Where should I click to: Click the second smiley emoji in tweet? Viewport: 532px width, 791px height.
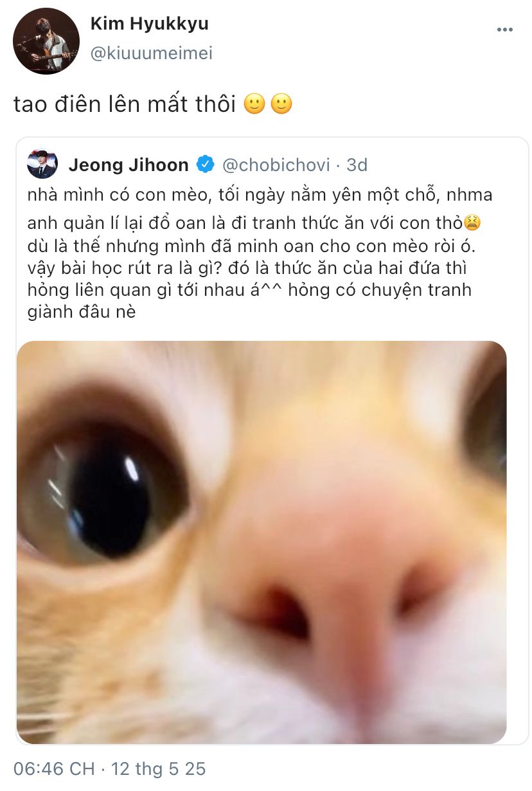[x=281, y=105]
